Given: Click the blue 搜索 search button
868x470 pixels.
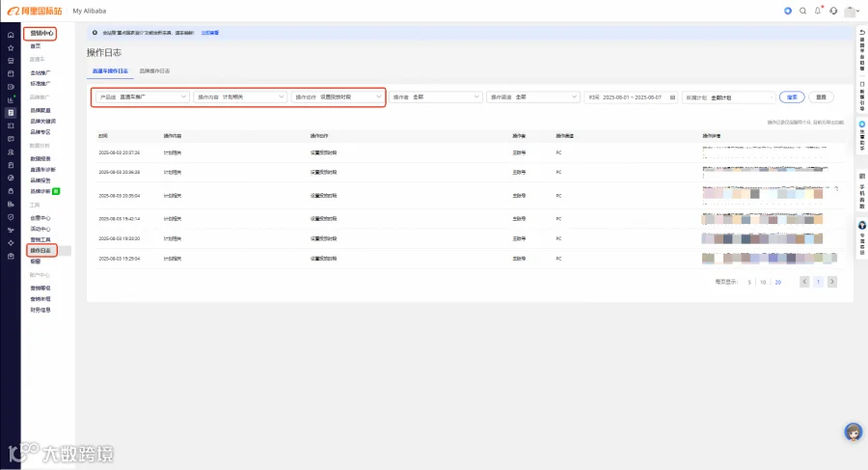Looking at the screenshot, I should (792, 97).
